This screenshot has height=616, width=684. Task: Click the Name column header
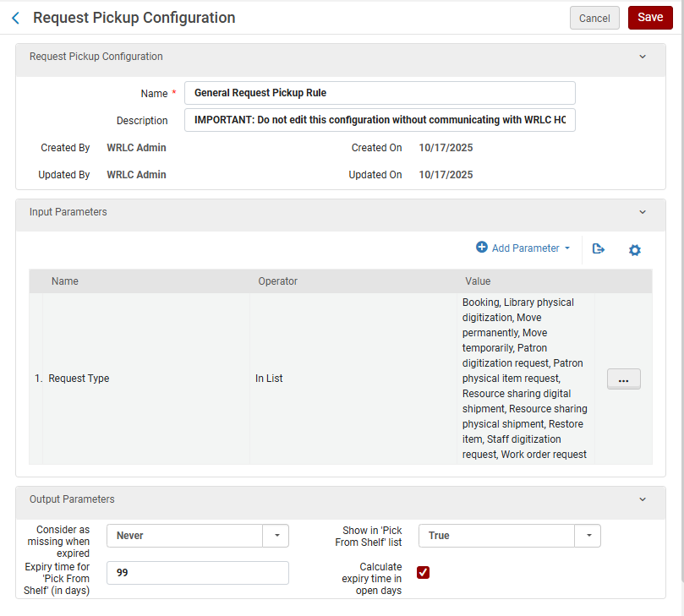click(x=65, y=281)
